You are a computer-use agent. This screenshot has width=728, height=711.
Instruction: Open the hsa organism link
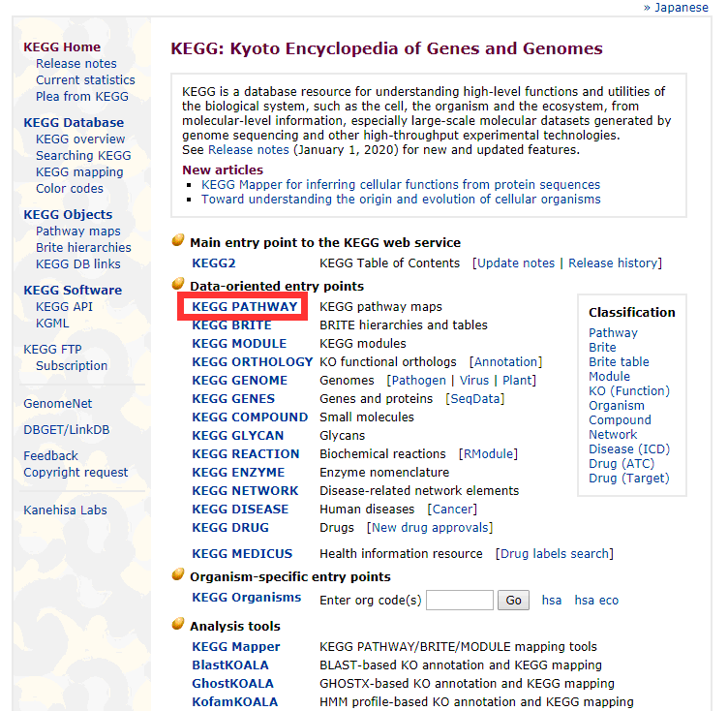(x=552, y=601)
